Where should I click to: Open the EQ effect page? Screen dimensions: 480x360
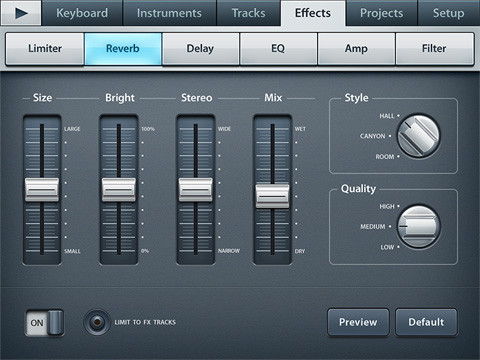point(278,49)
